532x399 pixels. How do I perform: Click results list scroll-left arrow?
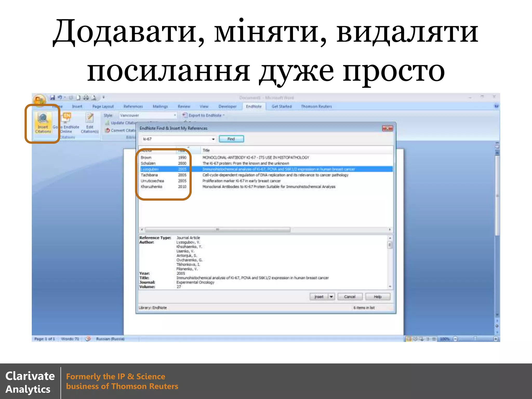pos(142,230)
